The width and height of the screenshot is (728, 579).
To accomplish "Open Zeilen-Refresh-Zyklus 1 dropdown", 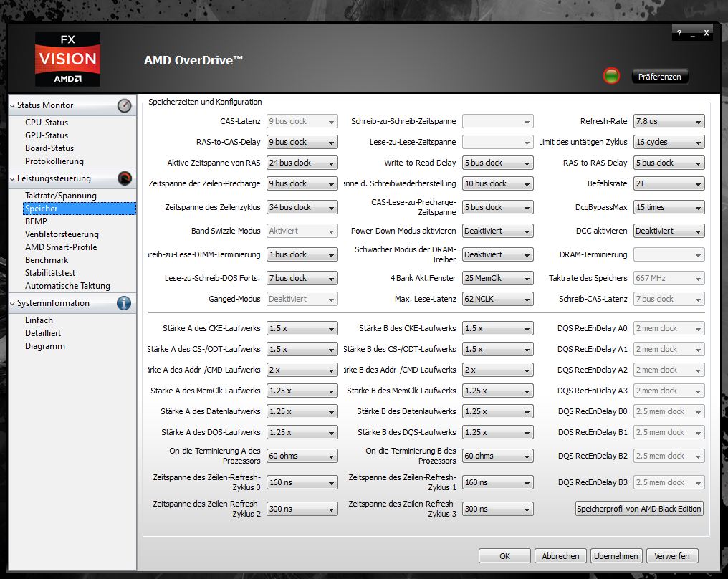I will [x=498, y=483].
